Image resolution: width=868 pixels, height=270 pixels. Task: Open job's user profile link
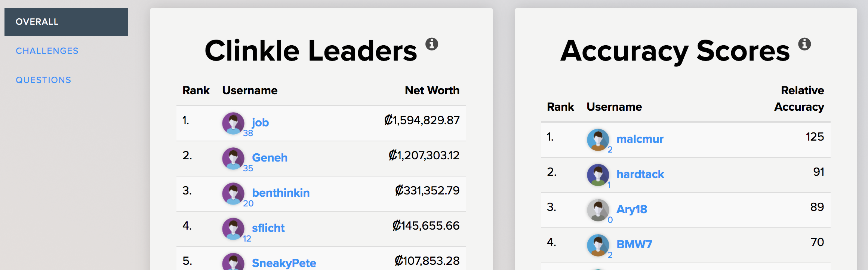[260, 123]
